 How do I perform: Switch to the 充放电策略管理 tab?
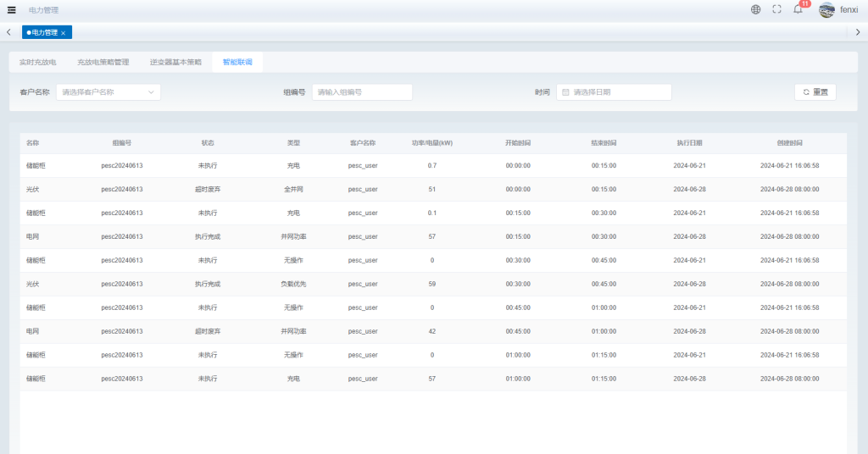tap(103, 62)
